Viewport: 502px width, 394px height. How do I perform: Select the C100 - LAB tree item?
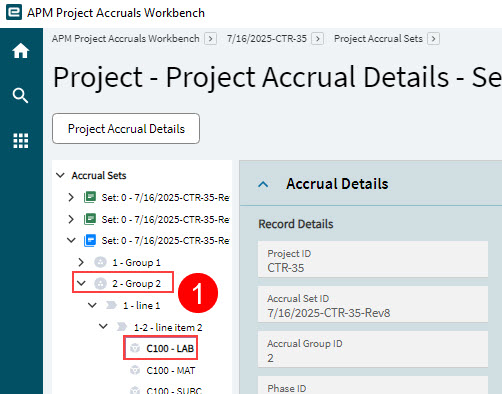(170, 348)
